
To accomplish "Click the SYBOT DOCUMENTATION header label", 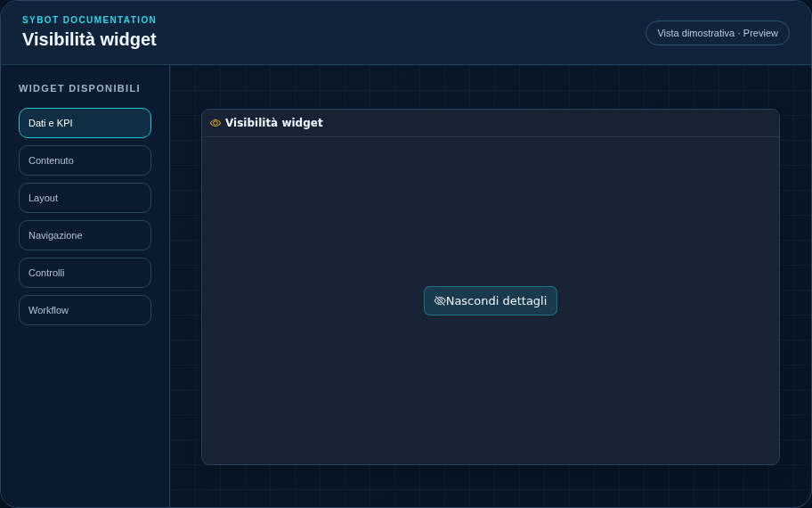I will coord(89,20).
